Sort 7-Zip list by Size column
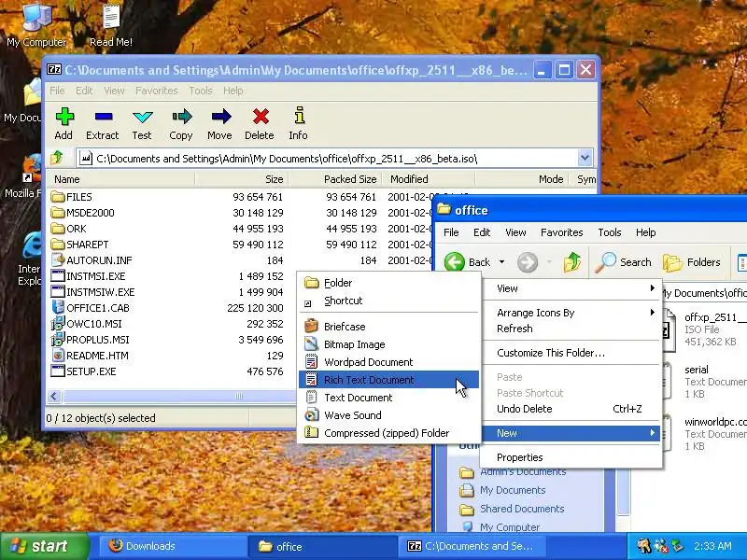 [x=242, y=179]
